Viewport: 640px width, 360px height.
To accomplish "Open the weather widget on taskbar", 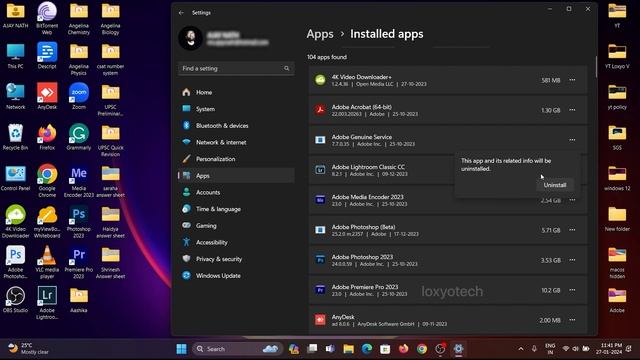I will [29, 349].
